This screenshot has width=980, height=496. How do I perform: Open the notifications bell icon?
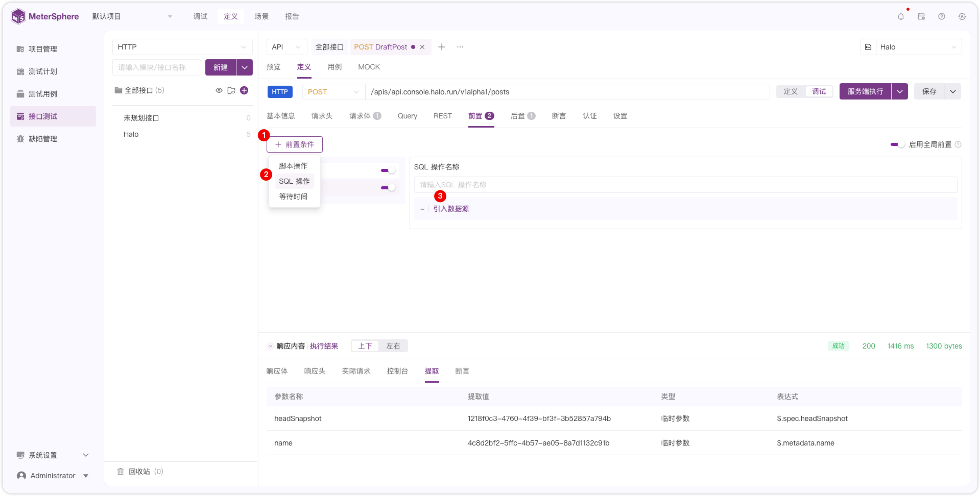[x=900, y=16]
